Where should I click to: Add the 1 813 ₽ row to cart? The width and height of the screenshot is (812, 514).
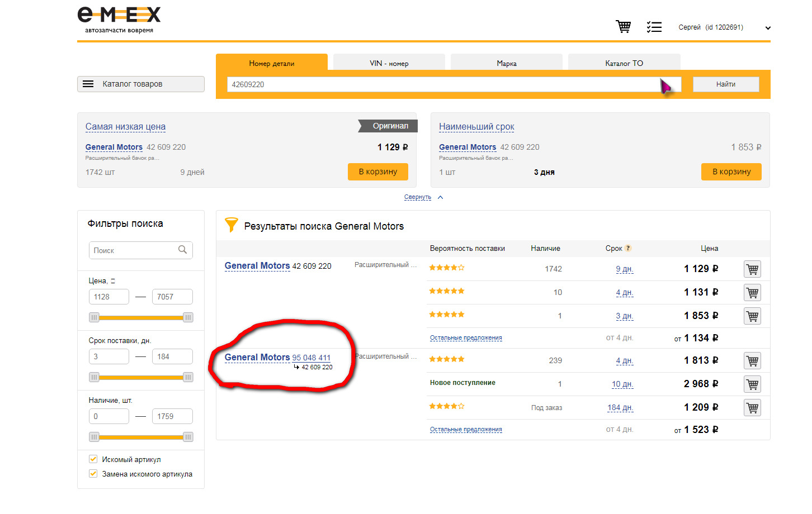(x=753, y=361)
